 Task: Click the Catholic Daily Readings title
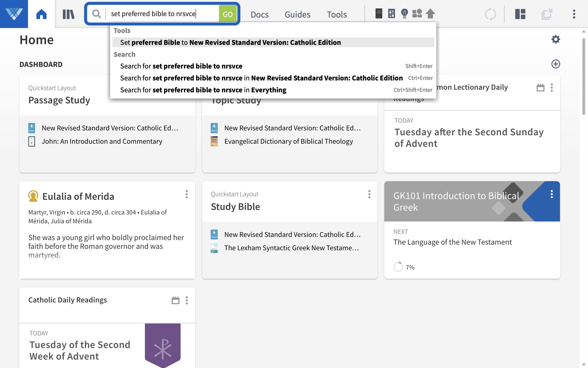click(68, 300)
